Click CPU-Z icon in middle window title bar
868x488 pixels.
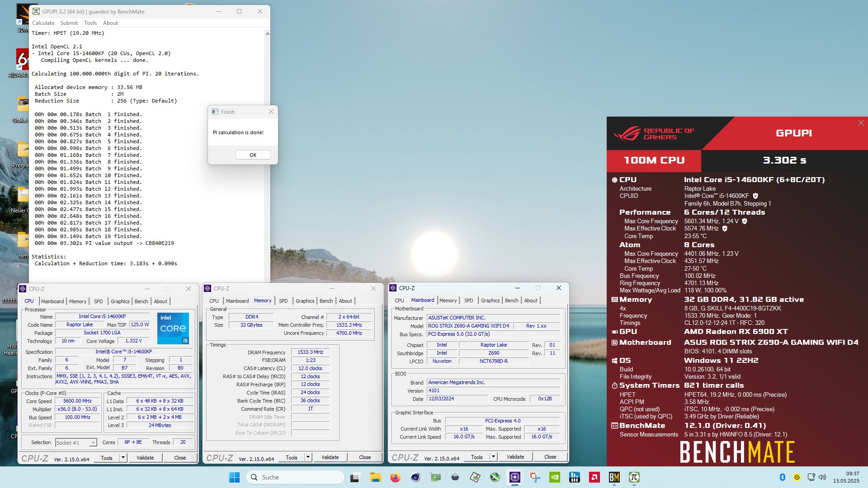click(208, 288)
